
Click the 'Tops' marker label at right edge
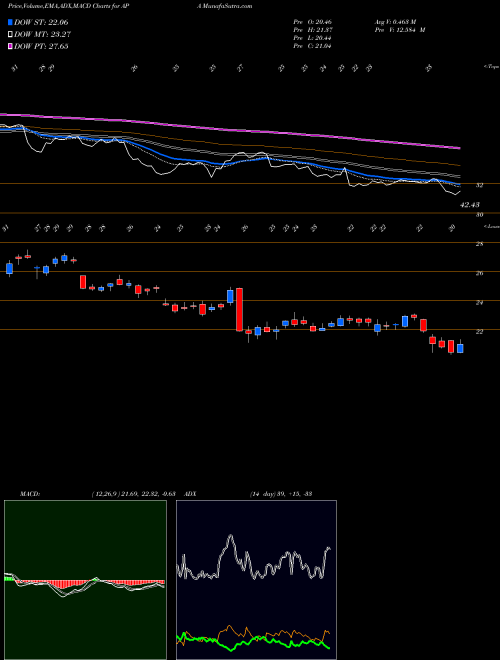point(491,67)
